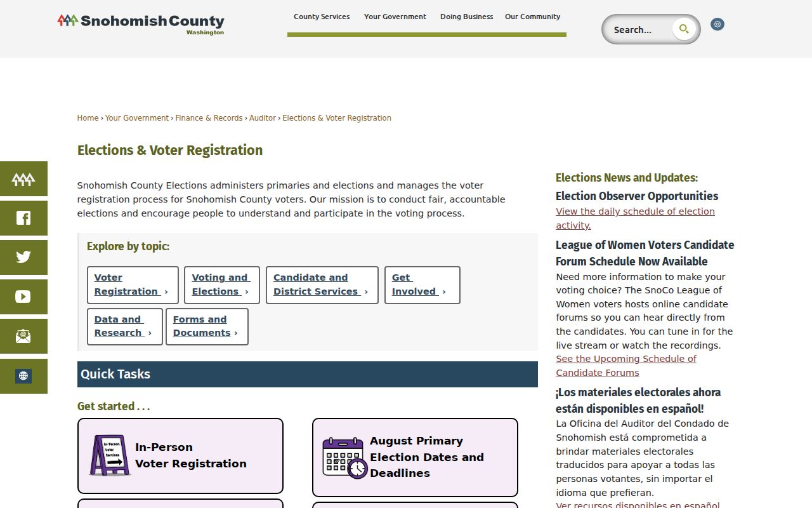Open In-Person Voter Registration card
Viewport: 812px width, 508px height.
(x=180, y=455)
